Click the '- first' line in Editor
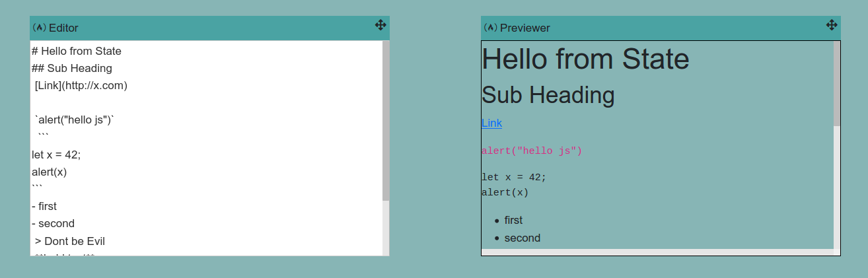This screenshot has width=868, height=278. (44, 206)
